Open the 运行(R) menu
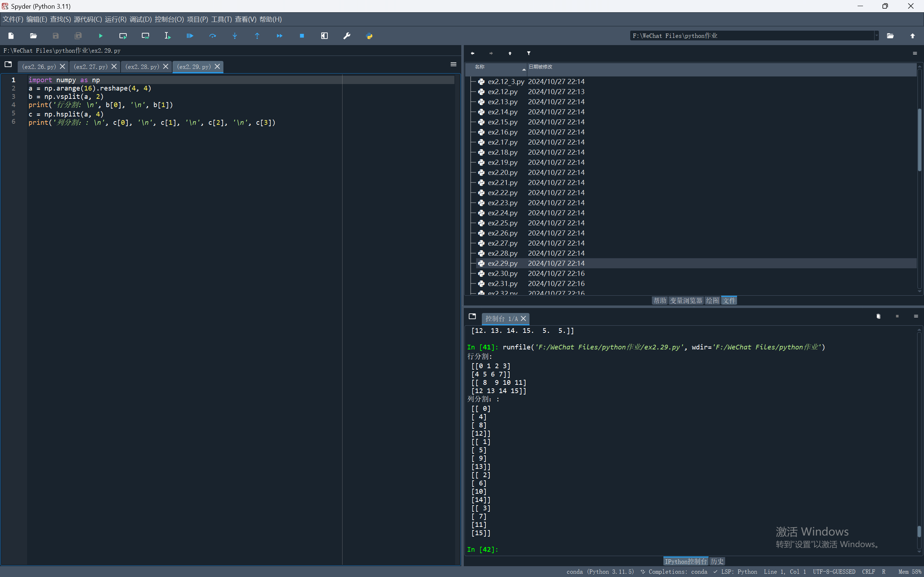Screen dimensions: 924x577 click(115, 19)
